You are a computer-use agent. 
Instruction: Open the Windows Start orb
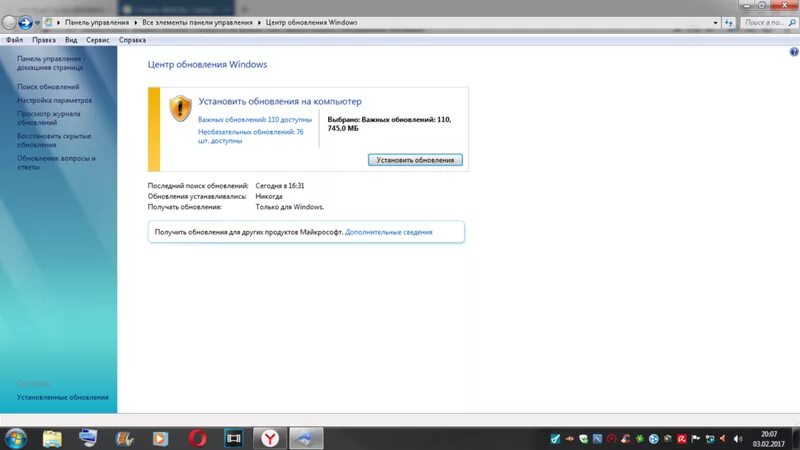click(16, 438)
